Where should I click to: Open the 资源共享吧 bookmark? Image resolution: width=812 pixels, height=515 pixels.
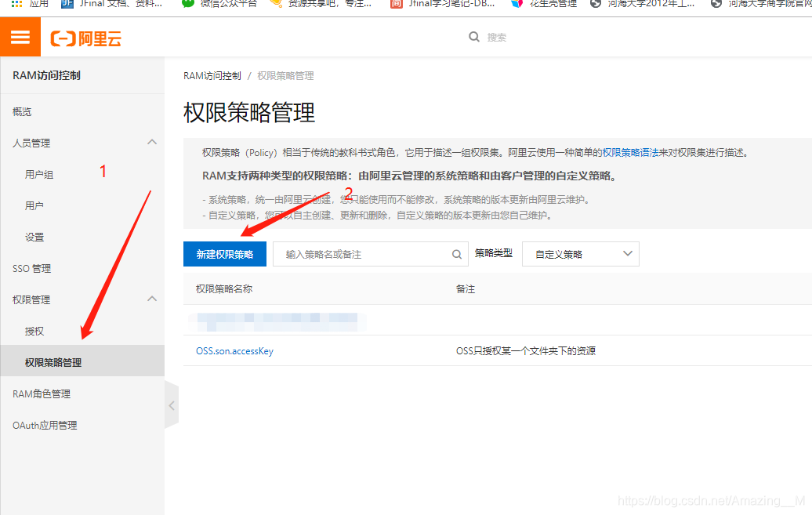pyautogui.click(x=321, y=4)
